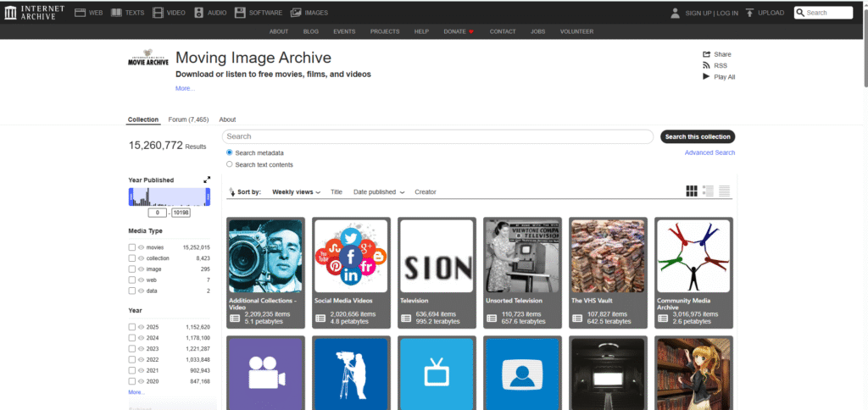Click the top-right Search input box
This screenshot has width=868, height=410.
823,13
